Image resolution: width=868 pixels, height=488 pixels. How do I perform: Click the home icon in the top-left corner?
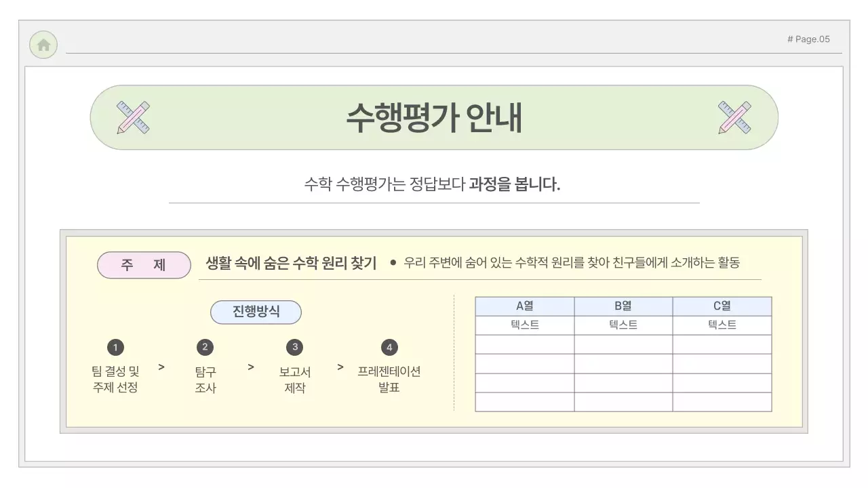click(x=43, y=45)
